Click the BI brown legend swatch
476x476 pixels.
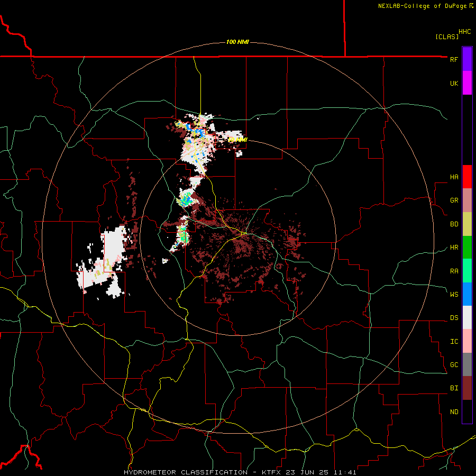tap(467, 388)
